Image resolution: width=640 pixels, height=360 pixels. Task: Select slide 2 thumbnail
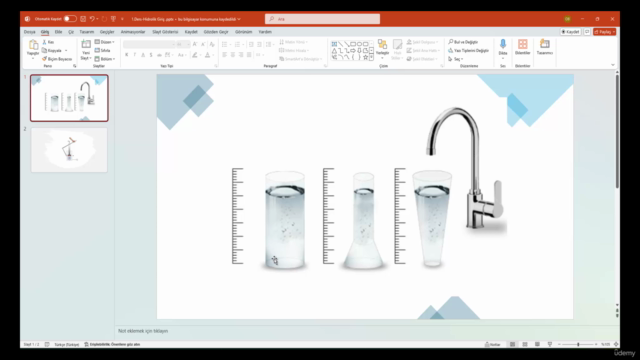(x=69, y=150)
